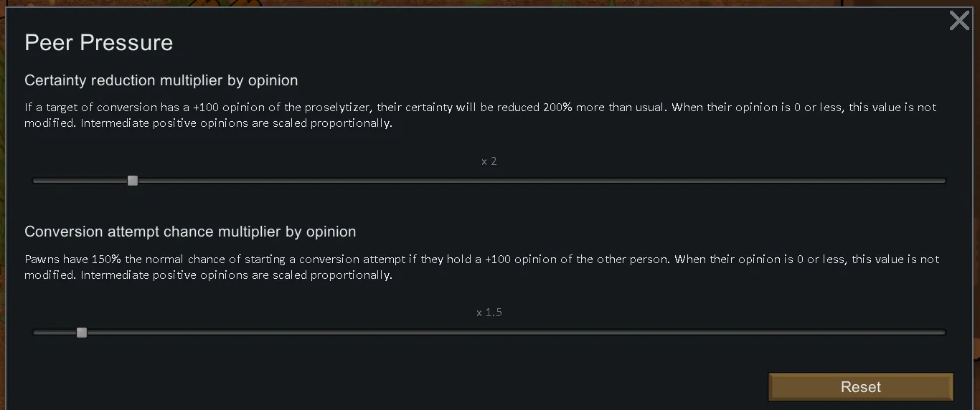Click the Reset button
980x410 pixels.
pos(860,387)
